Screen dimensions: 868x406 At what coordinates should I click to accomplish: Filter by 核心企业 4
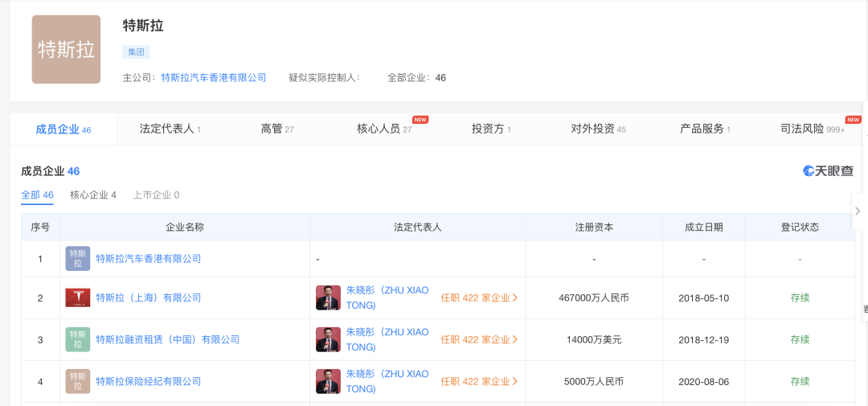(x=93, y=195)
